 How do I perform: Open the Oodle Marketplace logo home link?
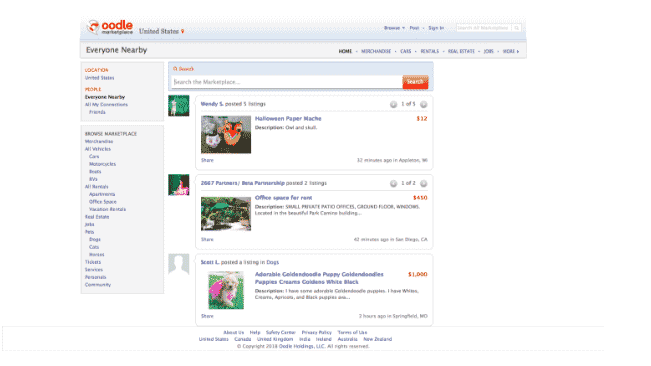110,27
